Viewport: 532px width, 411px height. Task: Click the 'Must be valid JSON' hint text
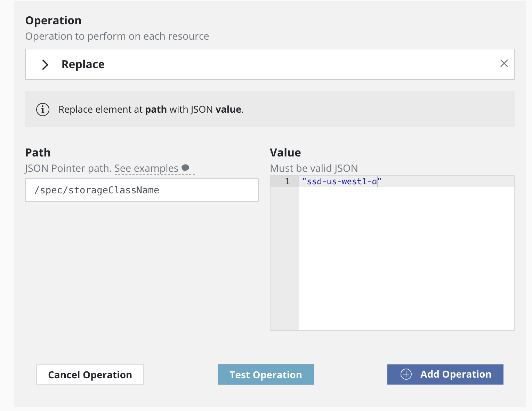pyautogui.click(x=314, y=168)
